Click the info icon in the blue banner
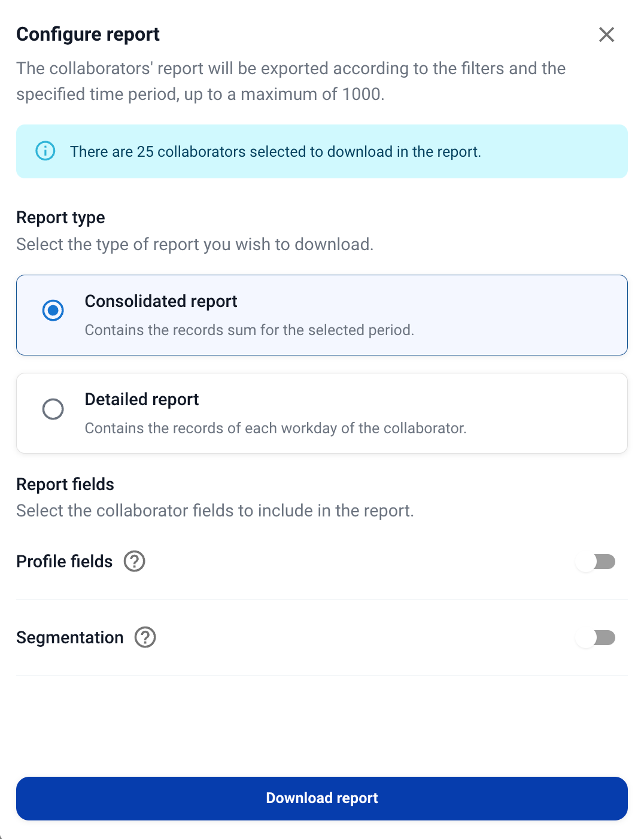The width and height of the screenshot is (644, 839). [45, 151]
